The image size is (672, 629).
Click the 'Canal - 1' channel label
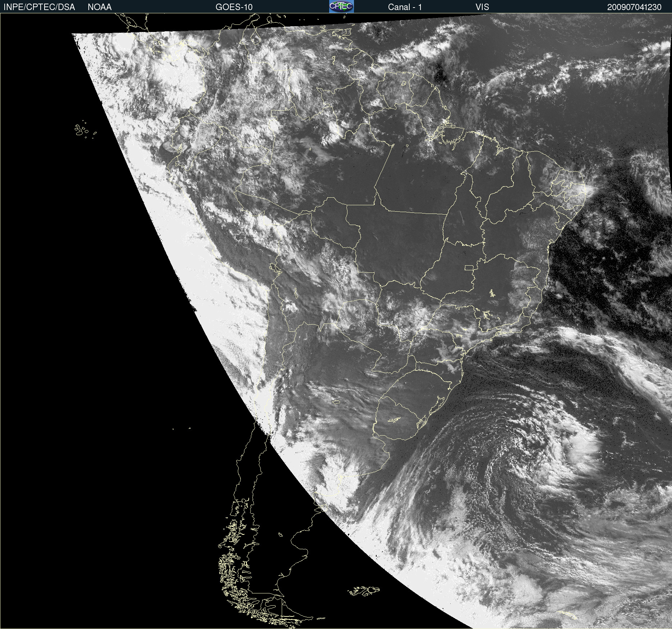[x=405, y=7]
